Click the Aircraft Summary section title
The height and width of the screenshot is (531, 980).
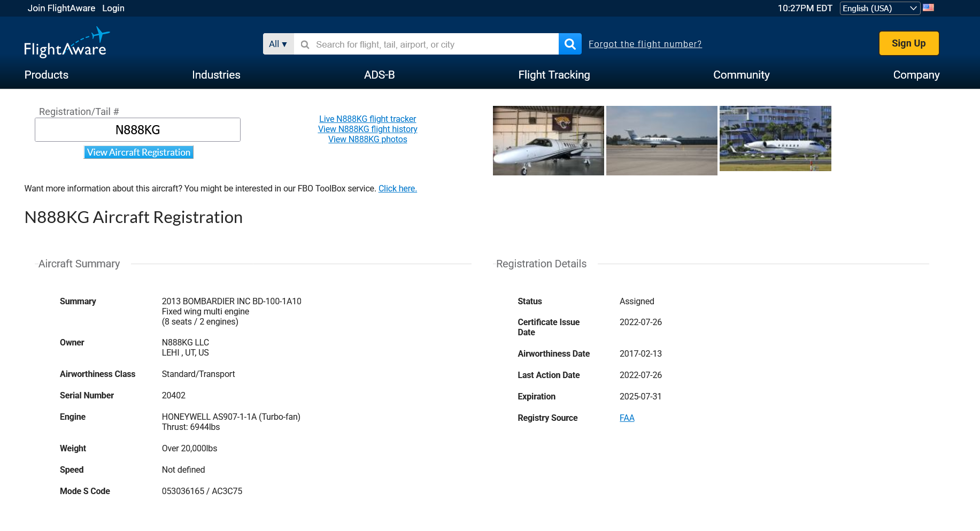coord(79,264)
